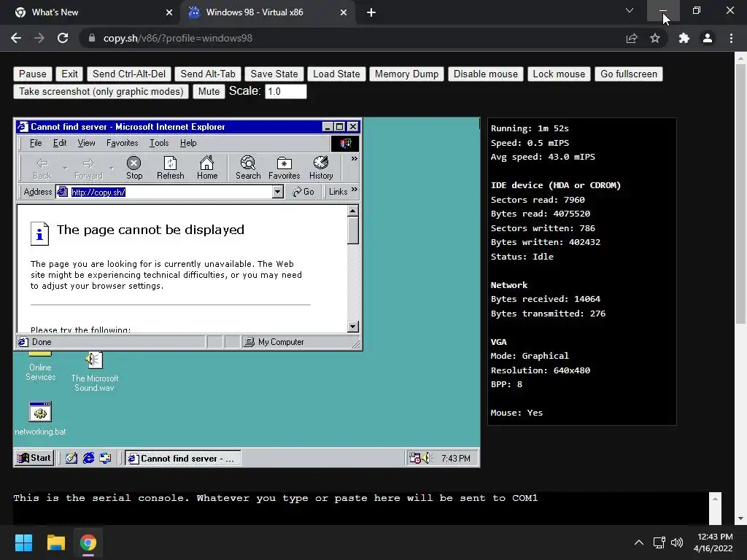The height and width of the screenshot is (560, 747).
Task: Open the Search pane in Internet Explorer
Action: (248, 168)
